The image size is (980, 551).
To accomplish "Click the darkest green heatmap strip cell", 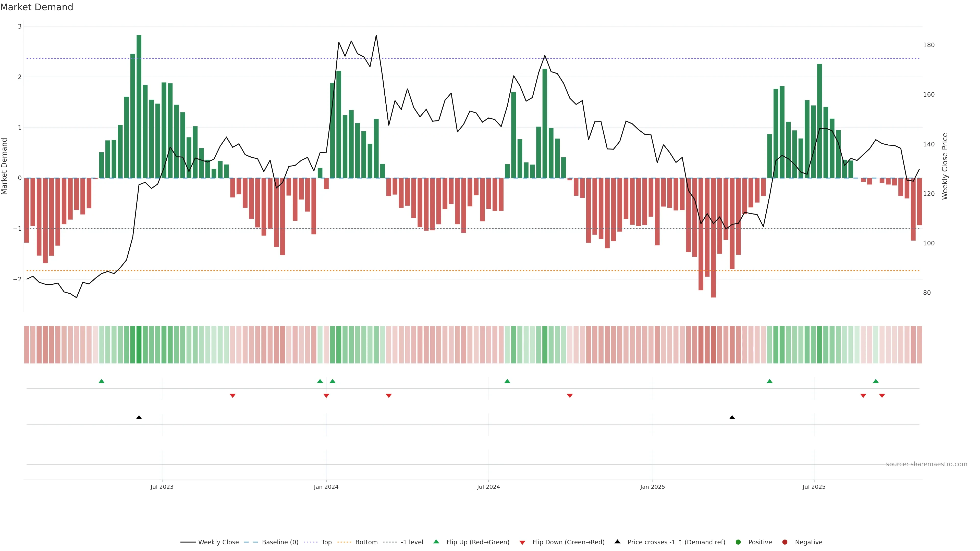I will 139,345.
